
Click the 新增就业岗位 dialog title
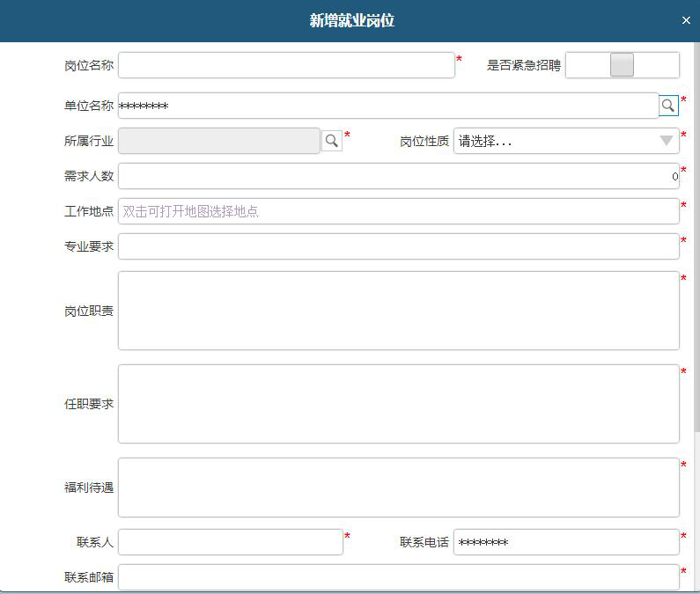351,20
